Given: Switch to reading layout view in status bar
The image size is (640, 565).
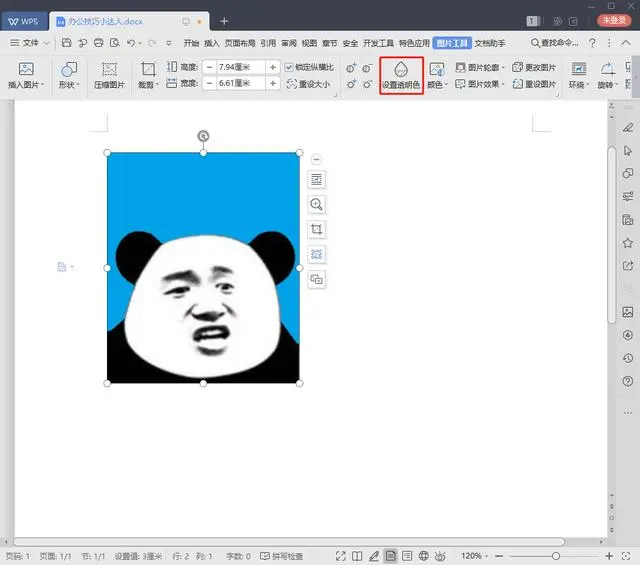Looking at the screenshot, I should point(357,556).
